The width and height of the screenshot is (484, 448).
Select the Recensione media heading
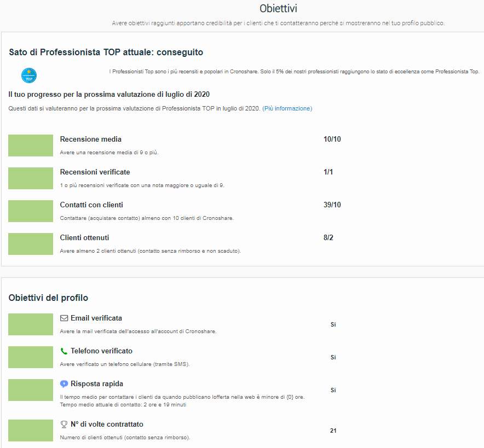[x=91, y=139]
